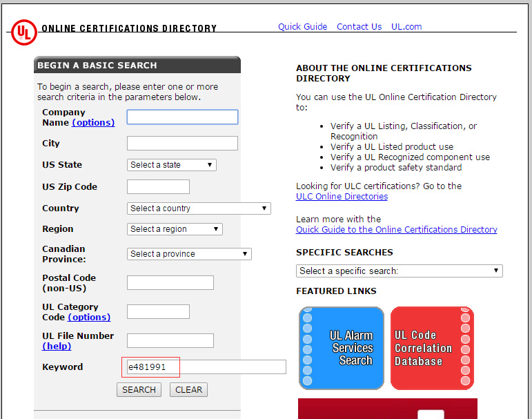The height and width of the screenshot is (419, 532).
Task: Expand the Canadian Province dropdown
Action: click(x=189, y=253)
